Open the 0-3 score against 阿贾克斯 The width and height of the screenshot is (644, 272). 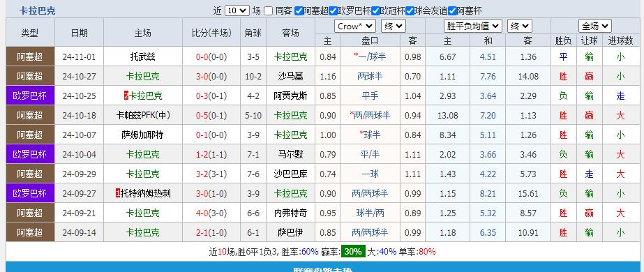[x=202, y=96]
